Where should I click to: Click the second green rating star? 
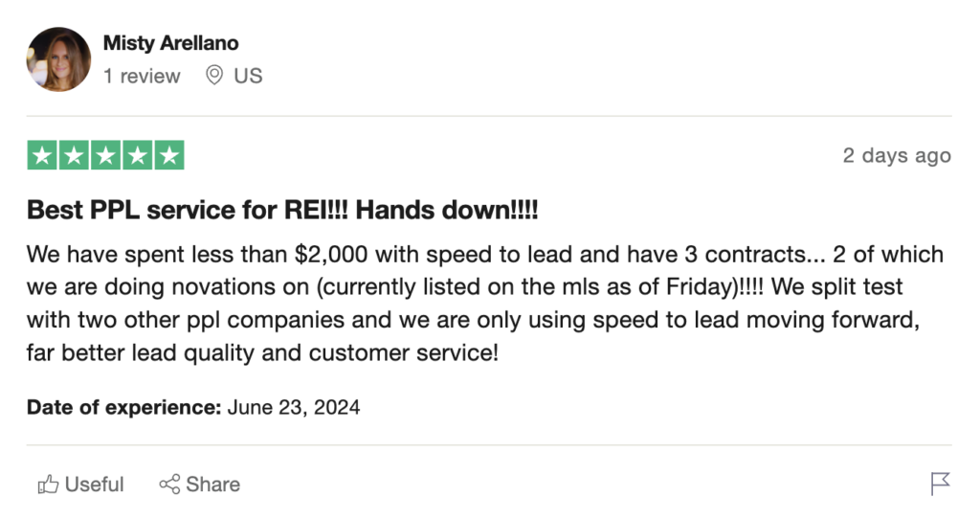pyautogui.click(x=74, y=155)
